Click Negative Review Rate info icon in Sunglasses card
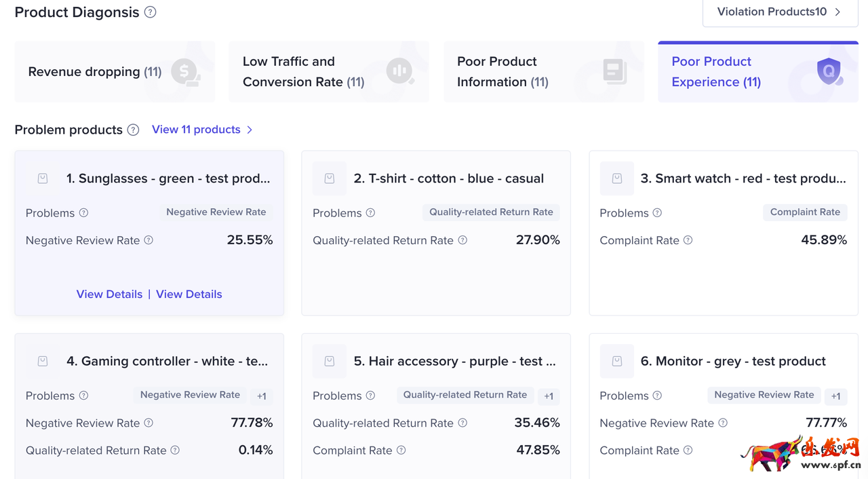 pyautogui.click(x=149, y=240)
